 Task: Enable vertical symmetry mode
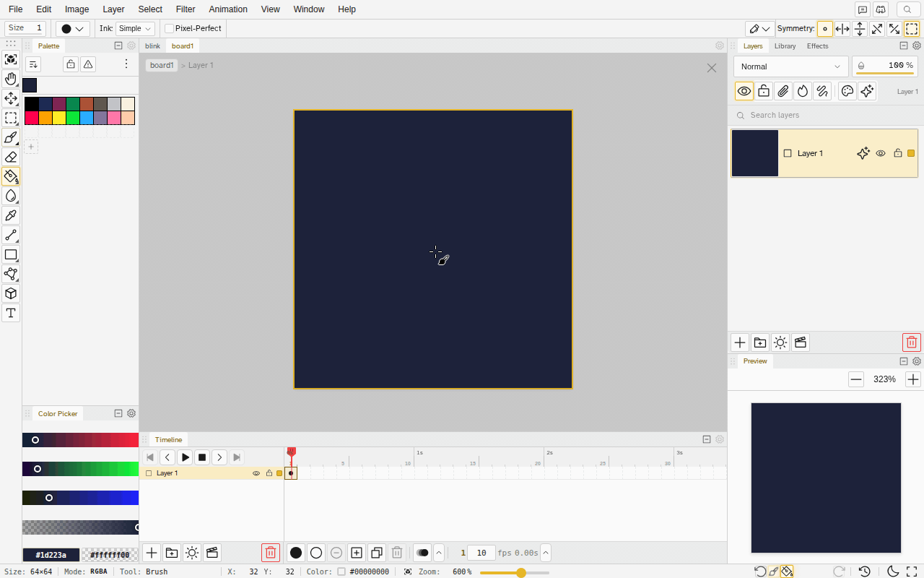tap(860, 29)
